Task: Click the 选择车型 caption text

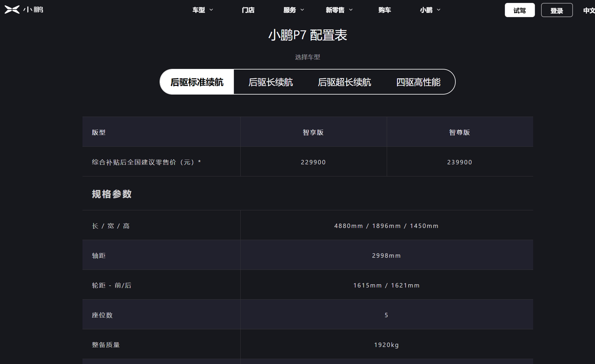Action: click(308, 57)
